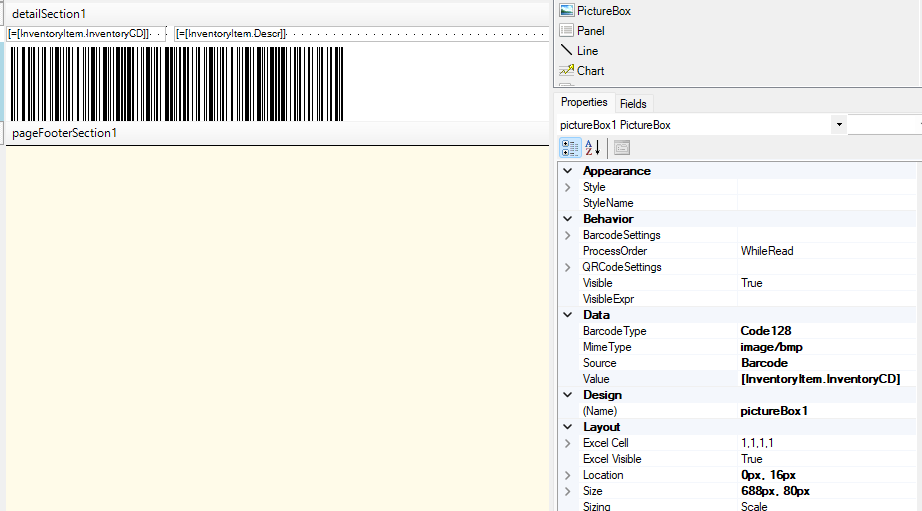This screenshot has width=922, height=511.
Task: Edit the Value InventoryItem.InventoryCD field
Action: (x=826, y=379)
